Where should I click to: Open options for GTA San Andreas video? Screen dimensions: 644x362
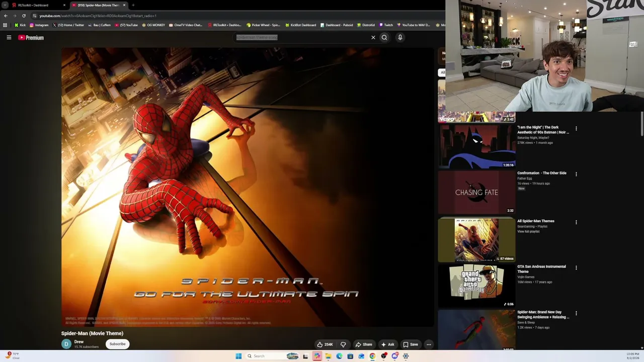coord(576,268)
